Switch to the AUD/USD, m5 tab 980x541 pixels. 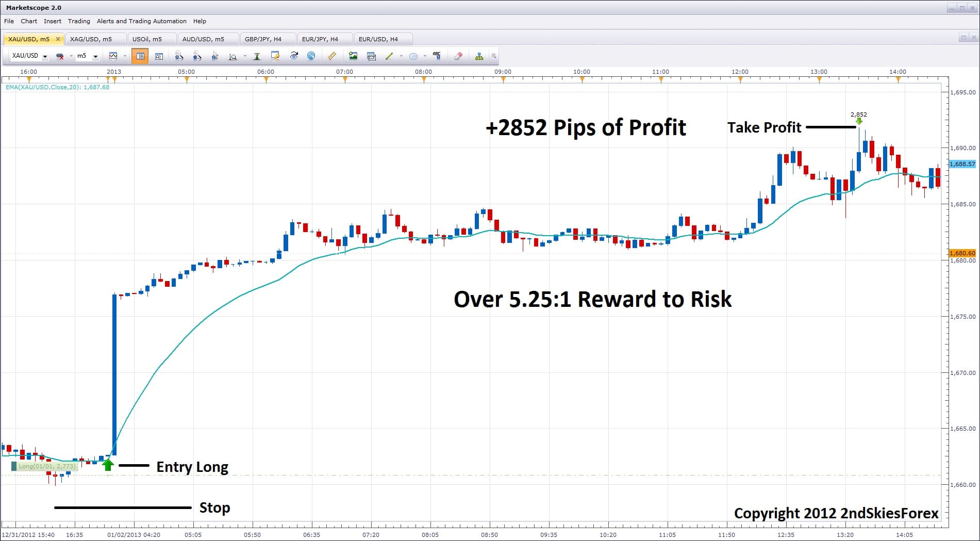click(x=208, y=39)
